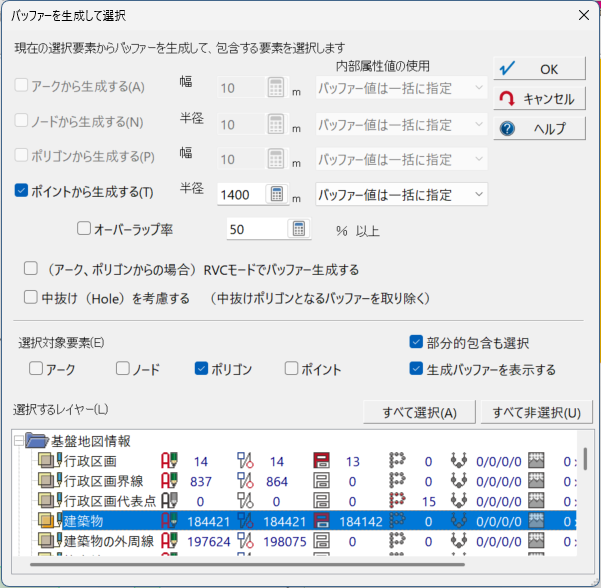Screen dimensions: 601x588
Task: Click the layer list vertical scrollbar
Action: coord(585,458)
